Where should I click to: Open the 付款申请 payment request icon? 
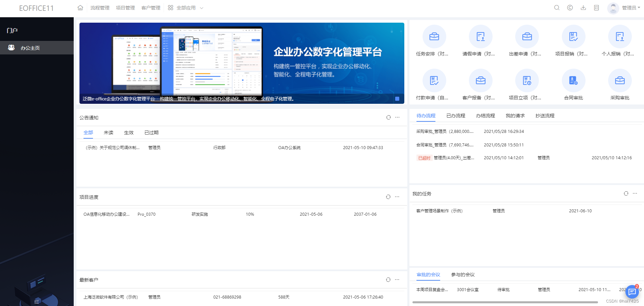(434, 80)
